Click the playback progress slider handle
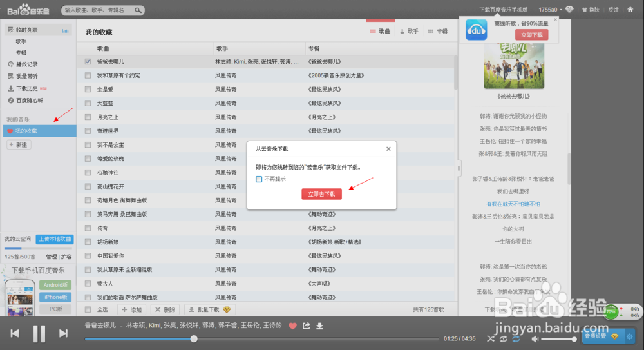644x350 pixels. (194, 339)
